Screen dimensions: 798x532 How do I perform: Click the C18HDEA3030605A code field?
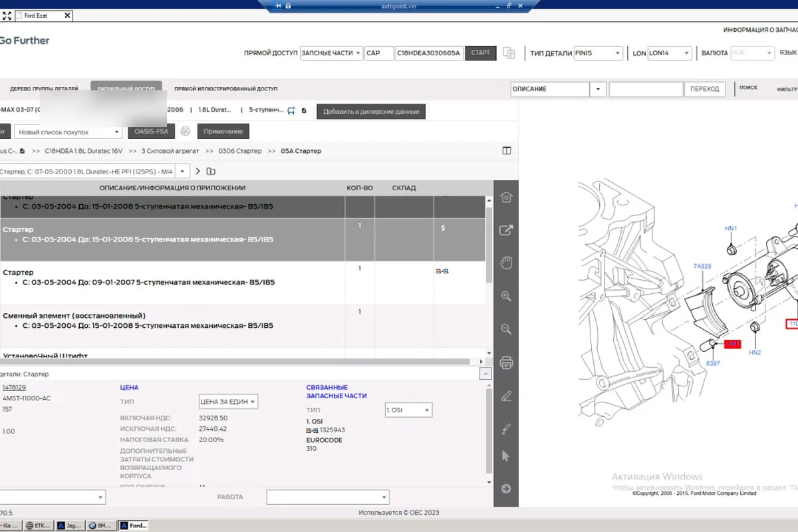pyautogui.click(x=429, y=53)
